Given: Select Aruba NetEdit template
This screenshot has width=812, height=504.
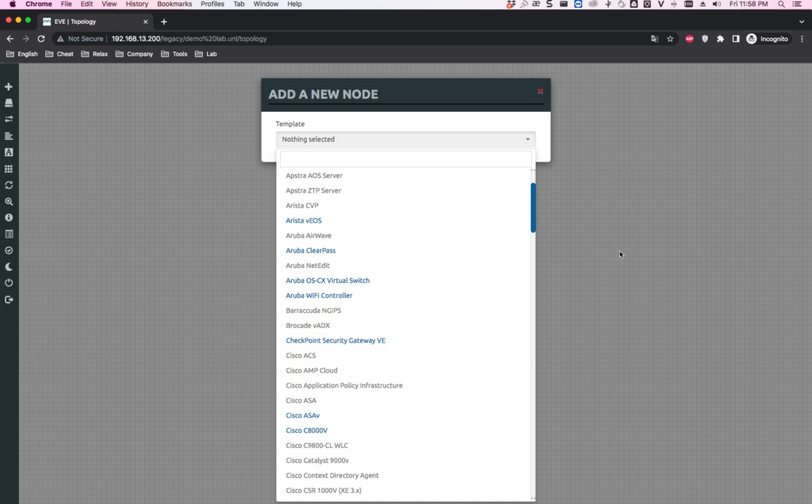Looking at the screenshot, I should (308, 265).
